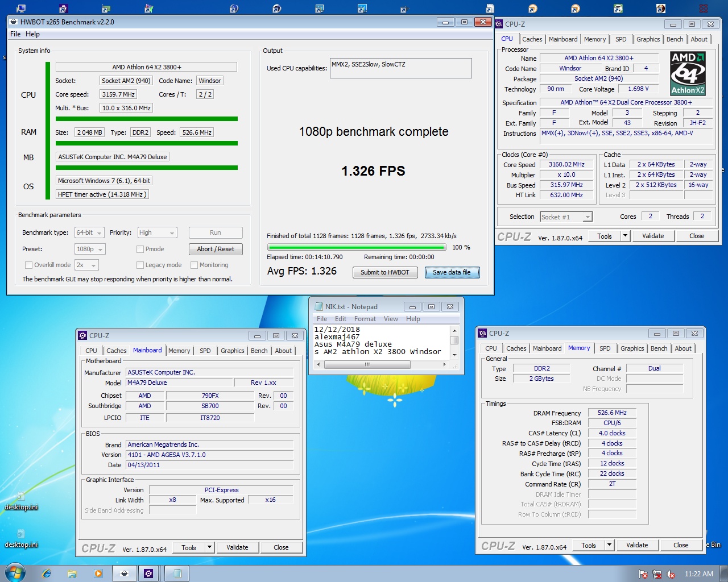This screenshot has height=582, width=728.
Task: Switch to HWBOT x265 Benchmark taskbar button
Action: coord(125,573)
